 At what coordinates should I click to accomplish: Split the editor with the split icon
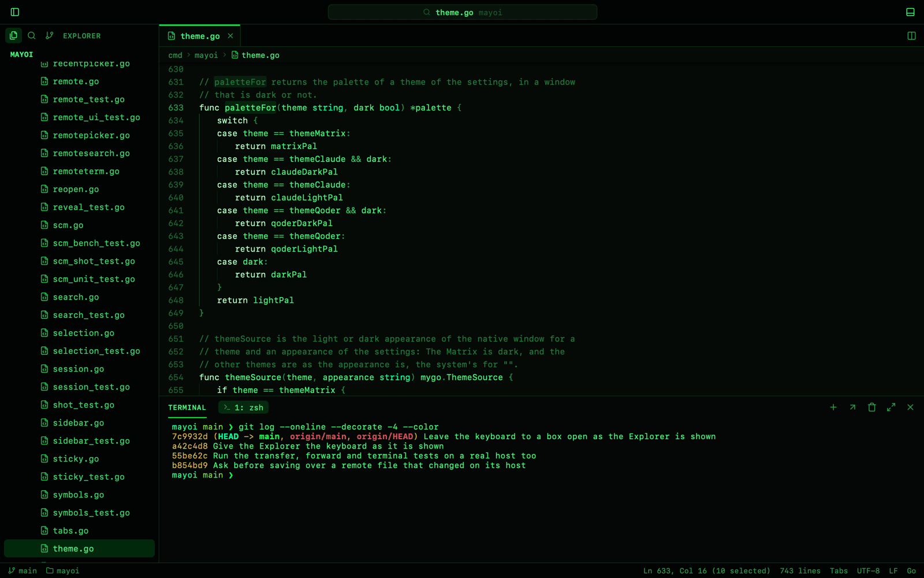pos(911,36)
